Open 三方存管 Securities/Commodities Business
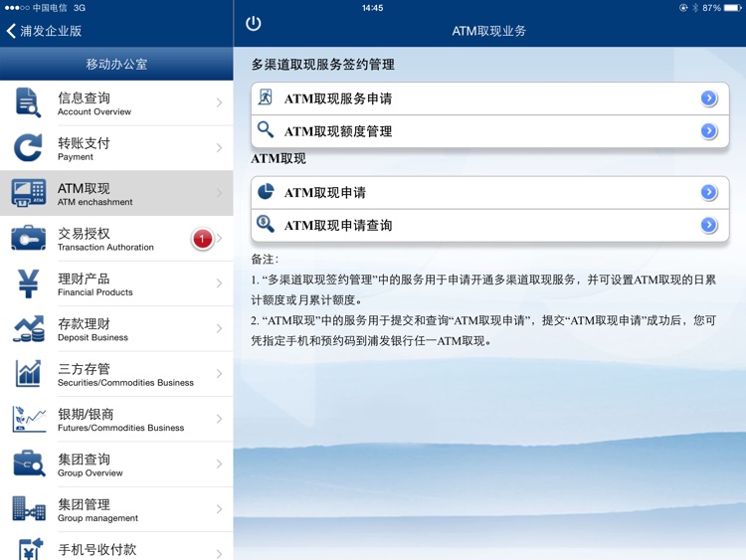 coord(116,374)
